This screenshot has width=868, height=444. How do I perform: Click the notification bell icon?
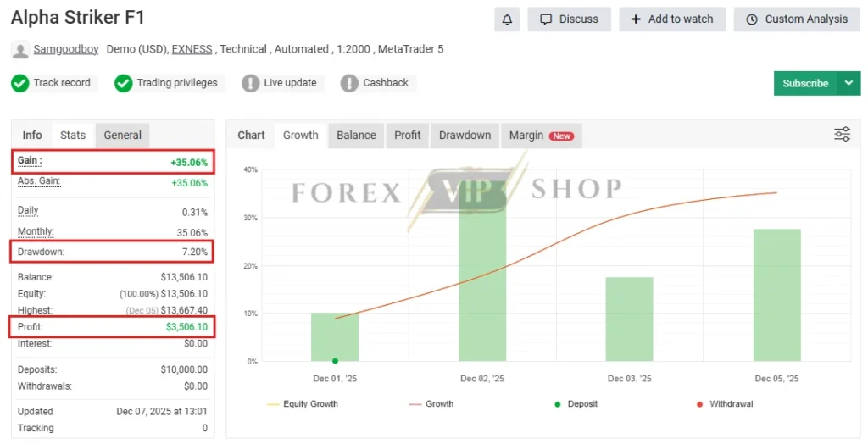coord(507,19)
